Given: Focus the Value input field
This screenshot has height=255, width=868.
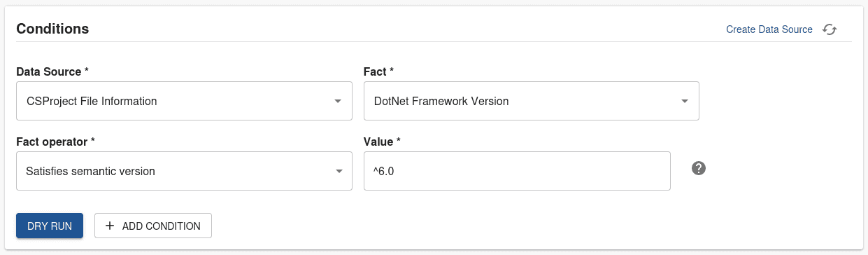Looking at the screenshot, I should [517, 171].
